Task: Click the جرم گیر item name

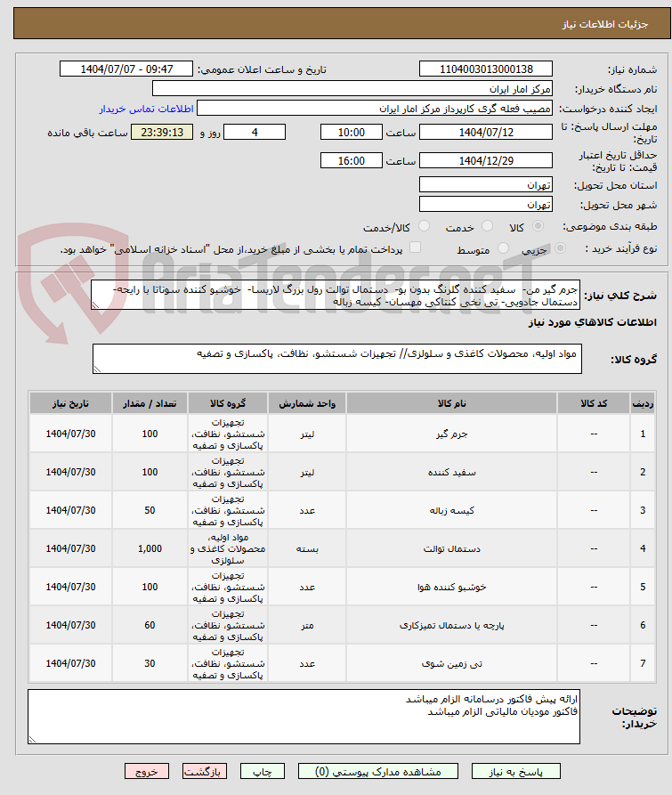Action: point(451,434)
